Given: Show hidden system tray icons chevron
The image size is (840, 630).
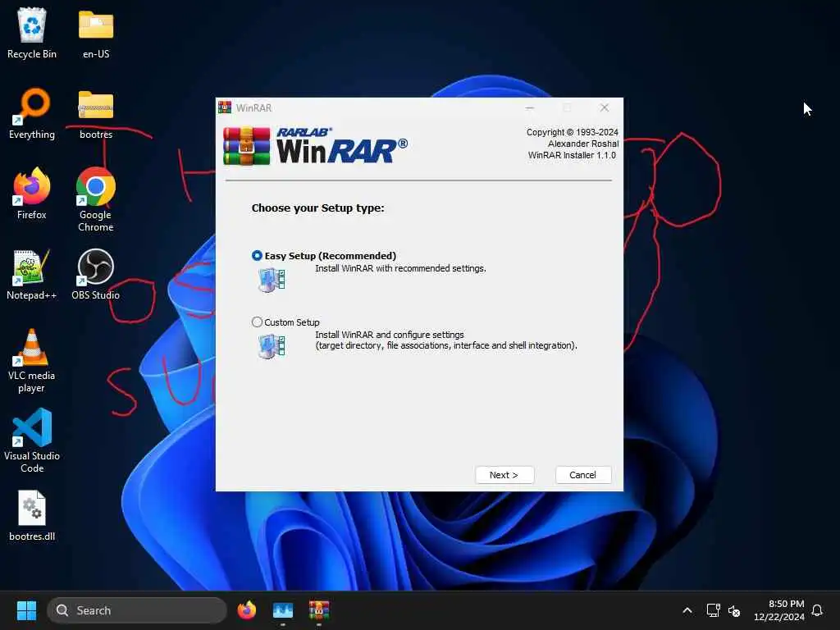Looking at the screenshot, I should click(x=687, y=610).
